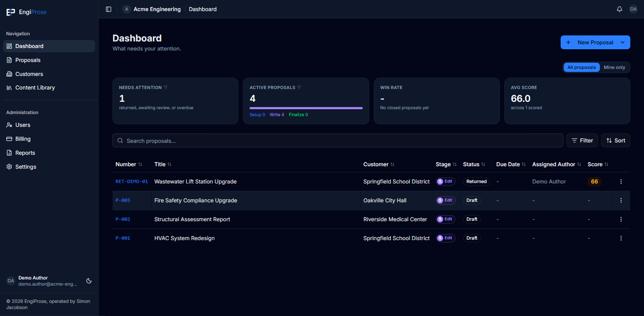Open Content Library

coord(49,87)
